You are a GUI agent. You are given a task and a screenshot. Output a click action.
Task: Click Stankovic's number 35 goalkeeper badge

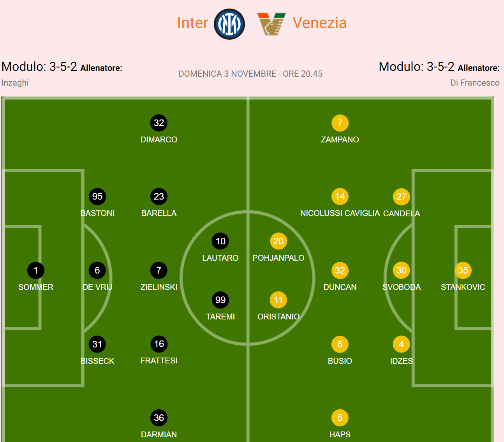pos(463,270)
